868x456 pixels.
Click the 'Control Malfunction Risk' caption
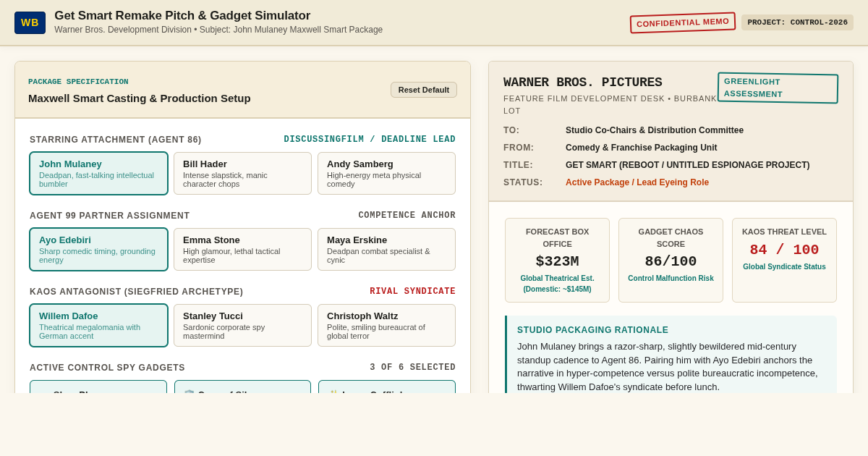[x=671, y=278]
